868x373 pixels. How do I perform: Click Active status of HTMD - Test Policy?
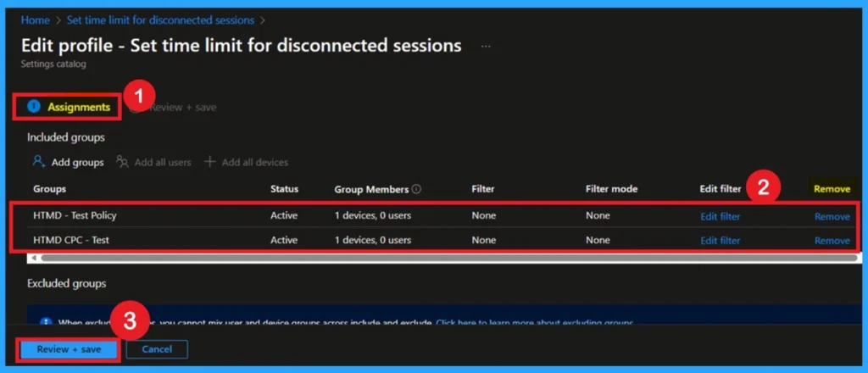point(283,215)
